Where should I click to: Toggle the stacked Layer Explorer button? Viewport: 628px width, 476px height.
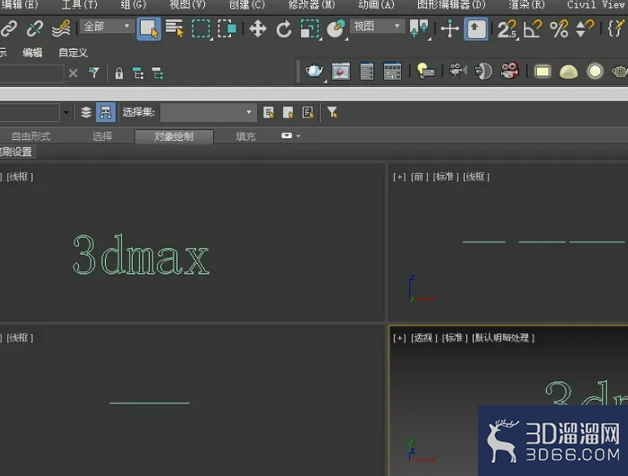pos(86,113)
